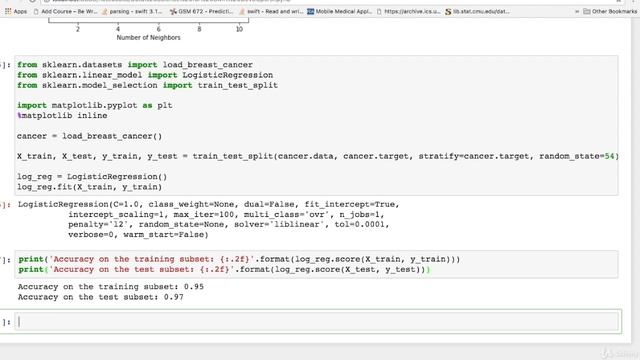Expand the hidden bookmarks overflow chevron
The height and width of the screenshot is (360, 640).
point(577,11)
